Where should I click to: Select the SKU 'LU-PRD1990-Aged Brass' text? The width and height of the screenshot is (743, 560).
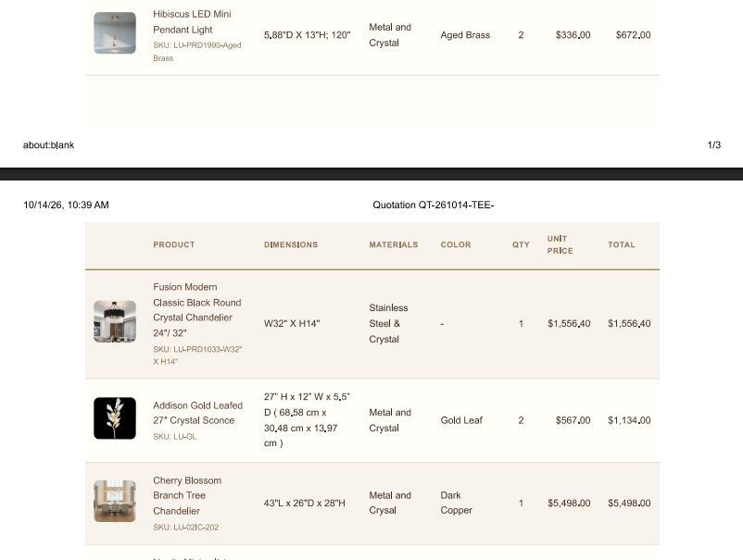pyautogui.click(x=197, y=52)
